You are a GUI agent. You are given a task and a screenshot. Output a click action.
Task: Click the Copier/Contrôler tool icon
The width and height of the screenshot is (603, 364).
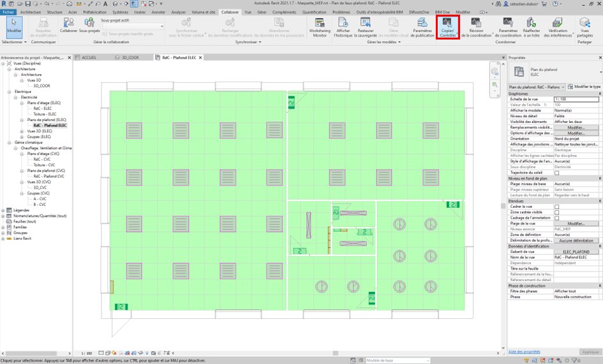pos(447,24)
